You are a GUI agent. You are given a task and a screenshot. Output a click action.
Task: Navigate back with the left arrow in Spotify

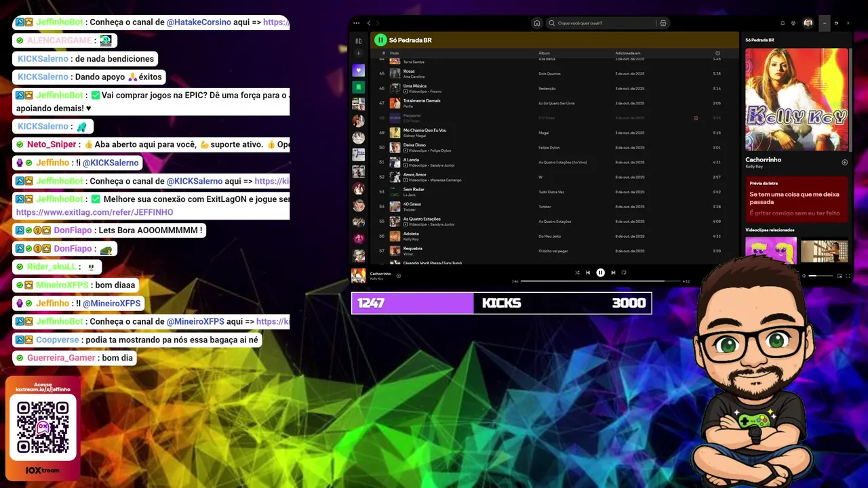[x=369, y=23]
